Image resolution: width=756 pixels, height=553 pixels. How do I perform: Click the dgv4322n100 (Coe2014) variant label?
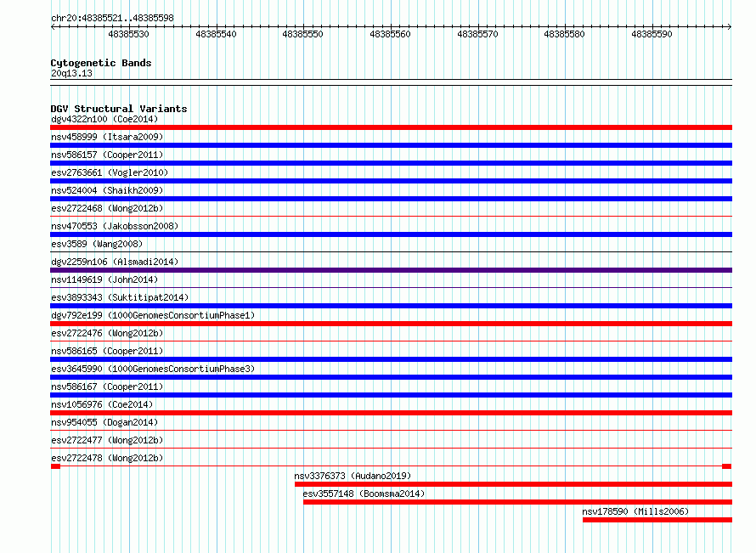(x=104, y=119)
